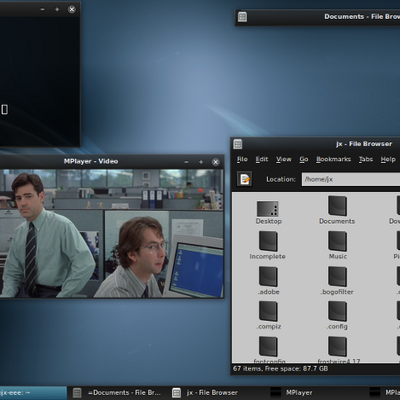Click Documents File Browser window menu icon
400x400 pixels.
click(242, 17)
